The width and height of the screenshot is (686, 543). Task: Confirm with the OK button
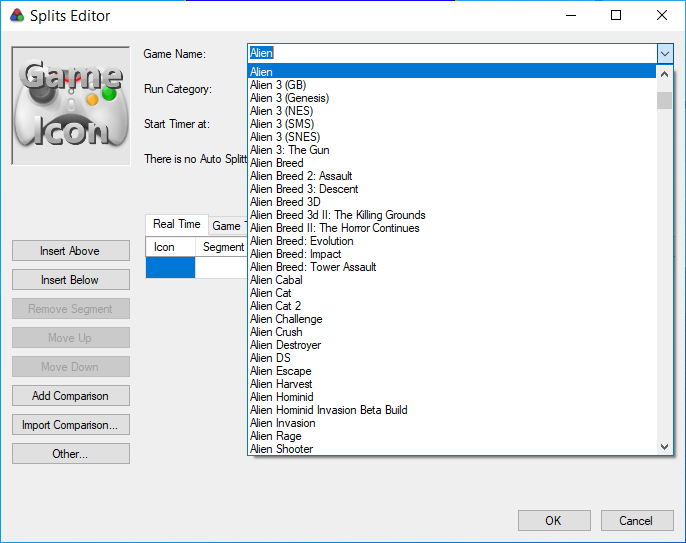pyautogui.click(x=554, y=520)
